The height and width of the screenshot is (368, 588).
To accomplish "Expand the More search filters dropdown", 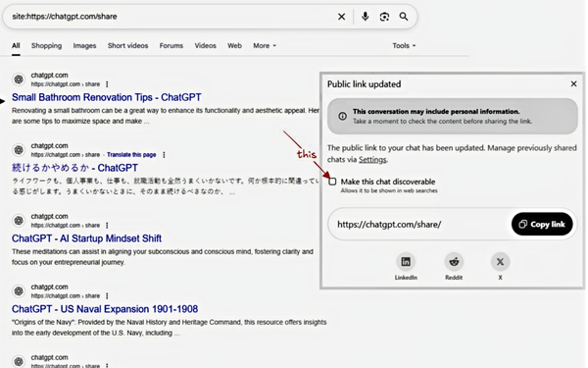I will coord(265,46).
